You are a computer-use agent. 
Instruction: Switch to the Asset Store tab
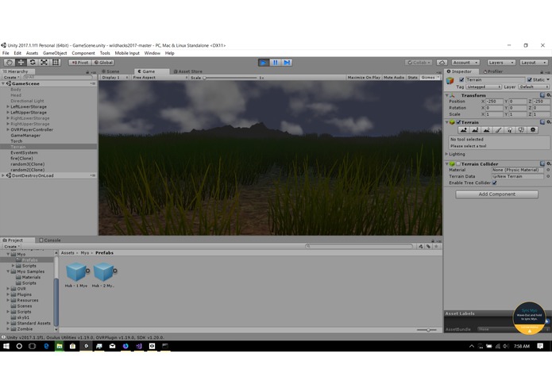[x=188, y=71]
